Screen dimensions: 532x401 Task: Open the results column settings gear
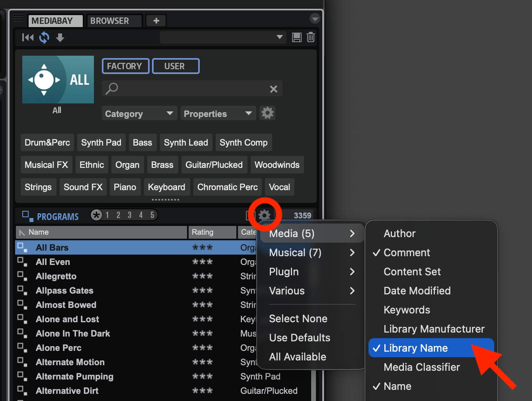[x=264, y=215]
